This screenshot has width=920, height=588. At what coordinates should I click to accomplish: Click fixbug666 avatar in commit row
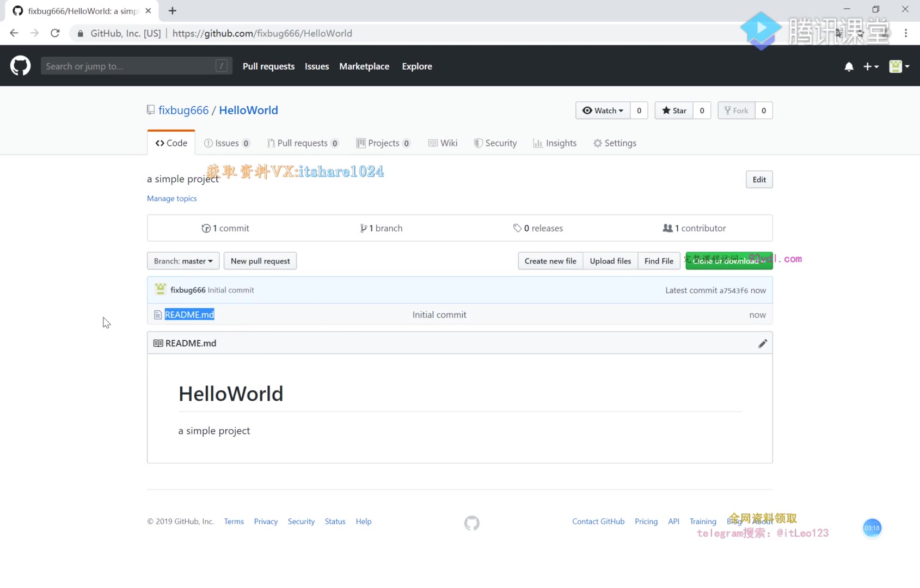coord(161,289)
